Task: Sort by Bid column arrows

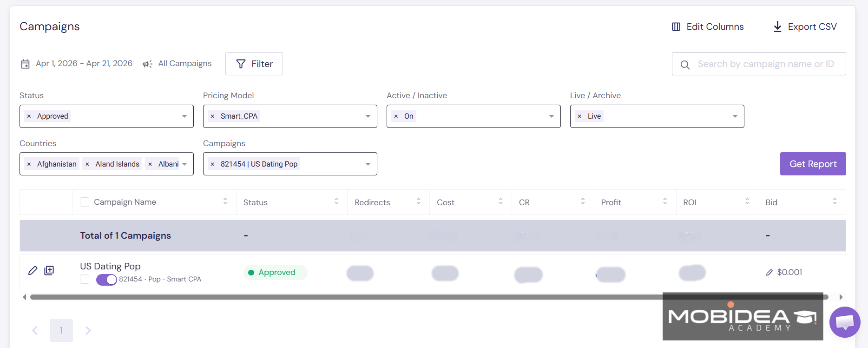Action: 835,201
